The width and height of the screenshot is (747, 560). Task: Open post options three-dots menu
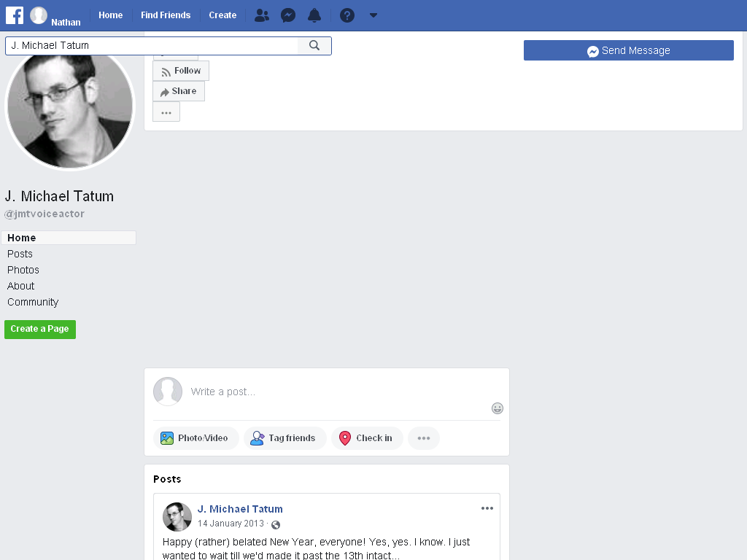pyautogui.click(x=487, y=508)
